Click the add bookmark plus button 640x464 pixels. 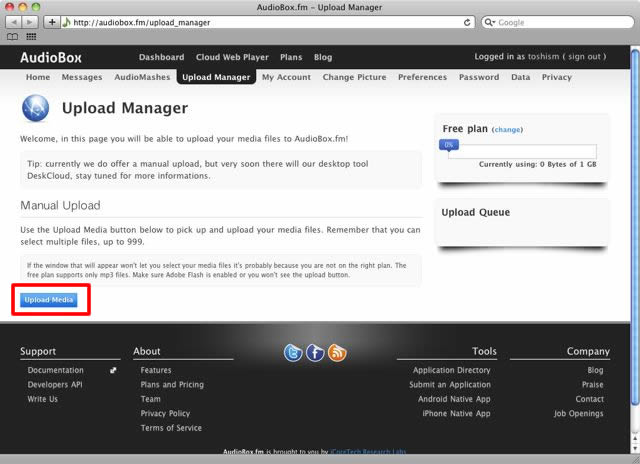click(52, 22)
